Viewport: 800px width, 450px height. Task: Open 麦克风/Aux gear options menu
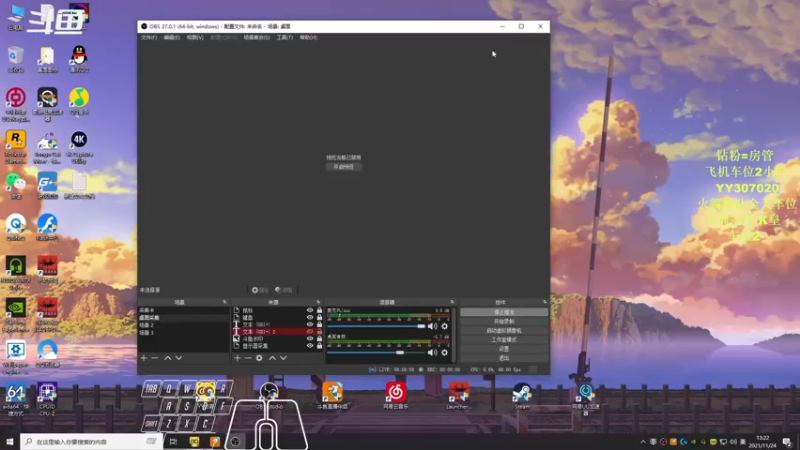[x=444, y=326]
